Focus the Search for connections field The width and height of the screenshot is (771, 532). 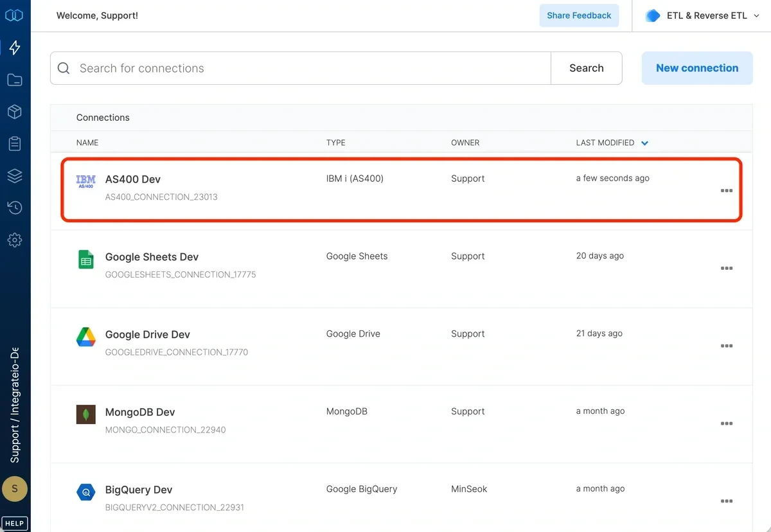(301, 68)
